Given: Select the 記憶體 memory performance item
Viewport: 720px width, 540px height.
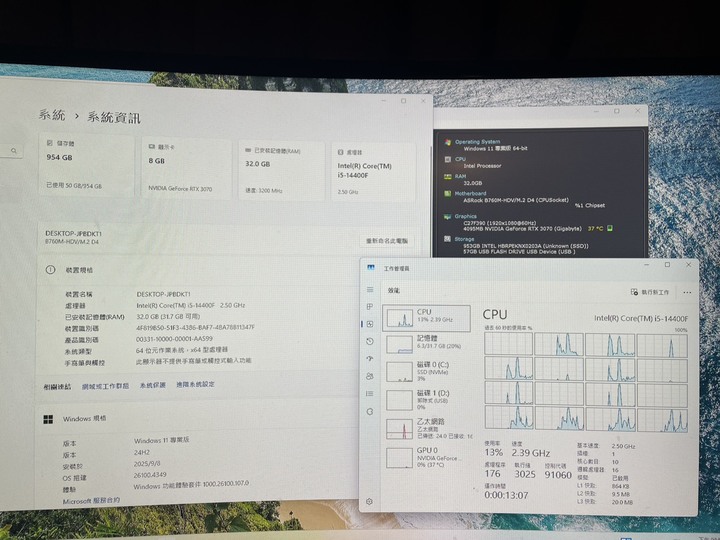Looking at the screenshot, I should pyautogui.click(x=427, y=343).
